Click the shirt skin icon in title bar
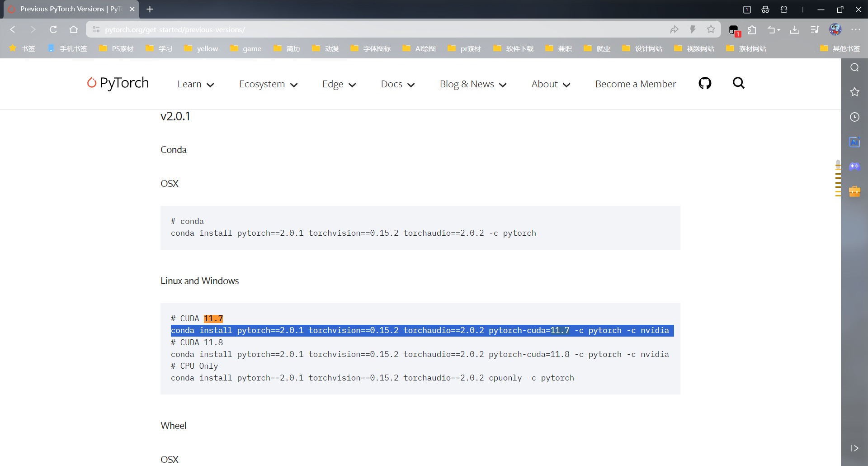This screenshot has width=868, height=466. (x=784, y=10)
